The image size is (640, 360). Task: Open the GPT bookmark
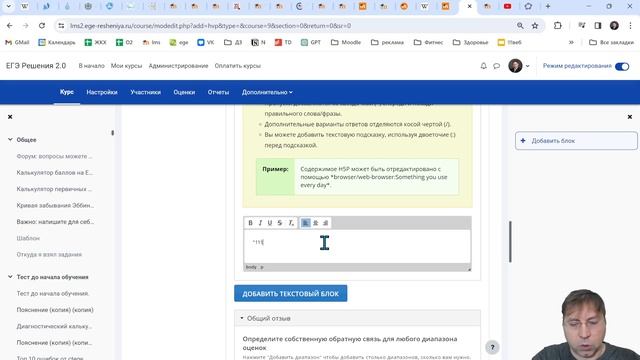click(311, 42)
